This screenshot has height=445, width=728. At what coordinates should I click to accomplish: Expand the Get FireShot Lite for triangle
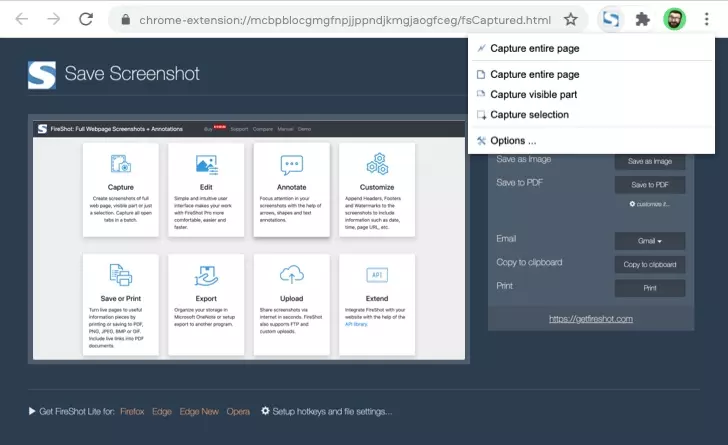32,411
